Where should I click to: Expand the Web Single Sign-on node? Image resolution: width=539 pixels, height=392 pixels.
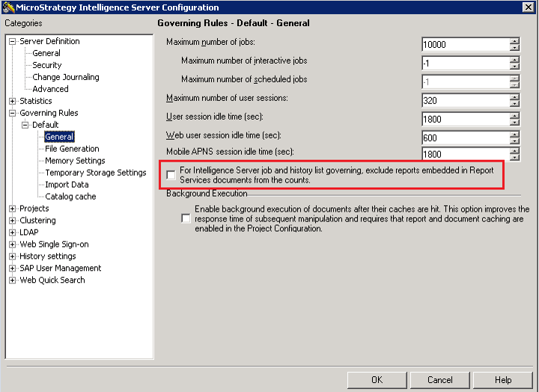[13, 245]
